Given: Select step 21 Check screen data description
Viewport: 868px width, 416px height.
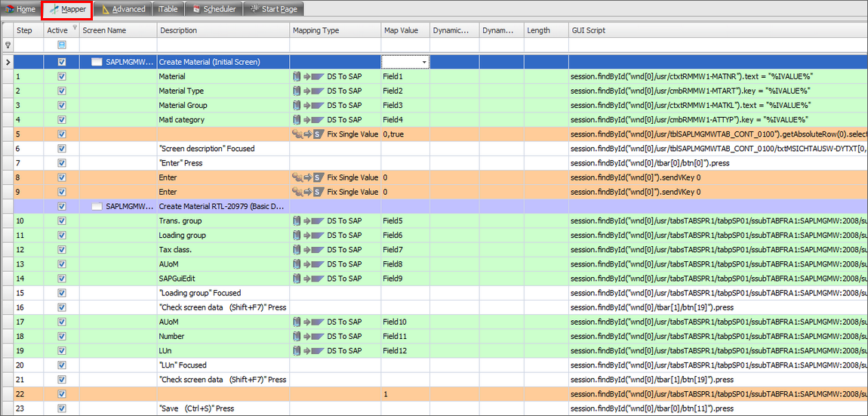Looking at the screenshot, I should [x=223, y=379].
